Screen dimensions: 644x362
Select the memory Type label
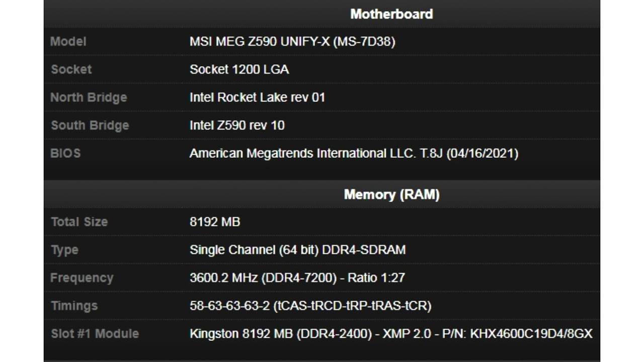(65, 250)
